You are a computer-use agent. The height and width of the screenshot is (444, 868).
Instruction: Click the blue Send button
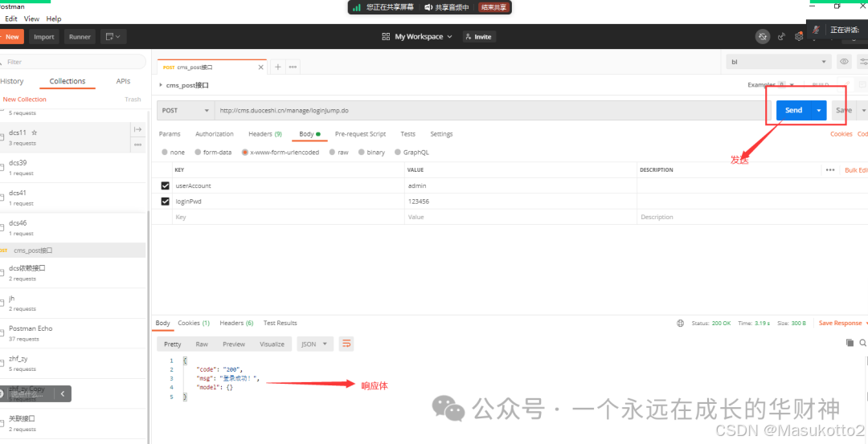pos(793,110)
